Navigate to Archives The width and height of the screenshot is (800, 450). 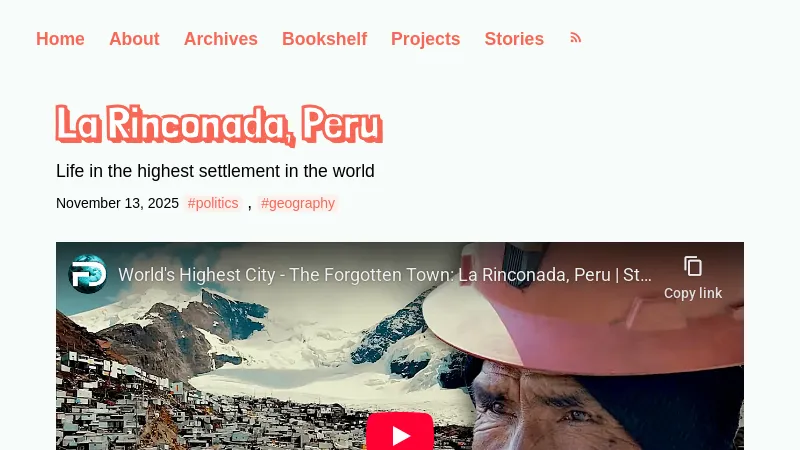[220, 39]
